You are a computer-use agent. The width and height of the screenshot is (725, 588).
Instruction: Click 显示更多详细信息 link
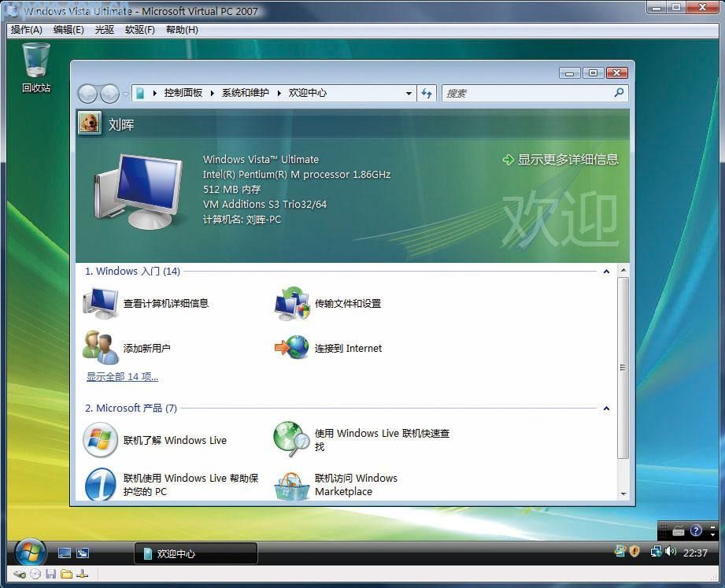(x=568, y=160)
